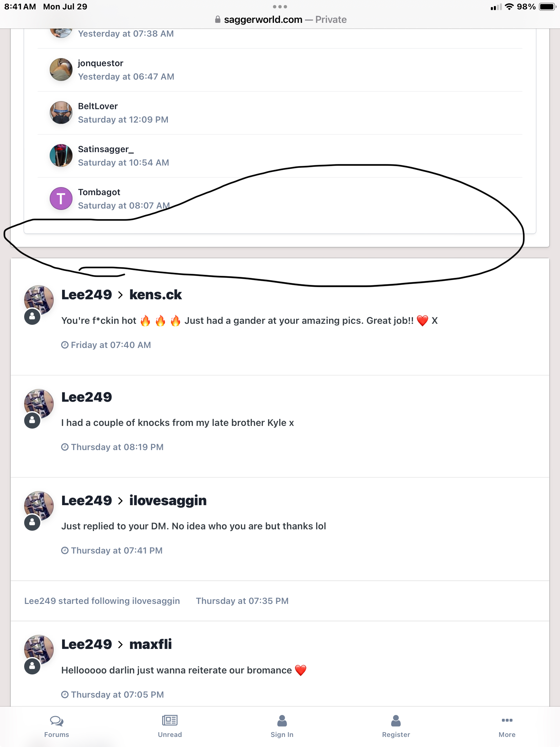Tap the Tombagot purple T avatar

click(x=61, y=199)
